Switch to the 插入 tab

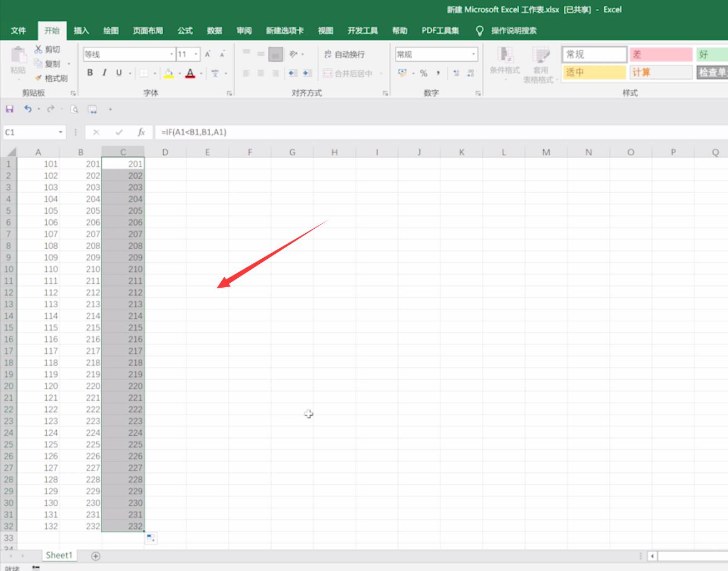[x=81, y=31]
